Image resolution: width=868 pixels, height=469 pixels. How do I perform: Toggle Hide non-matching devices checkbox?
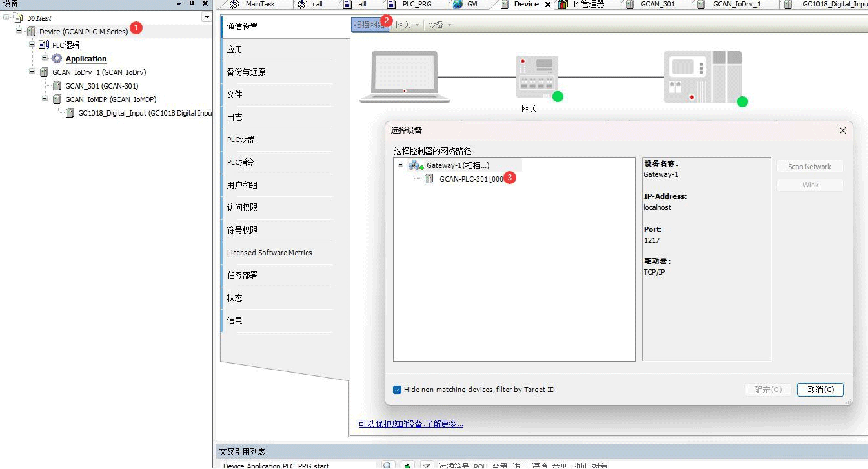pos(398,390)
